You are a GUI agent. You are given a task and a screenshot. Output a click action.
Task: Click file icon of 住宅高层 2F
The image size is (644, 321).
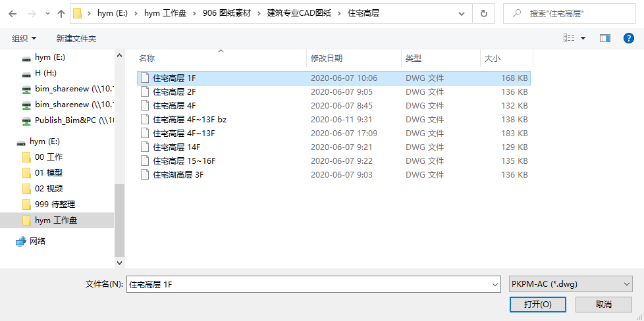pyautogui.click(x=144, y=91)
